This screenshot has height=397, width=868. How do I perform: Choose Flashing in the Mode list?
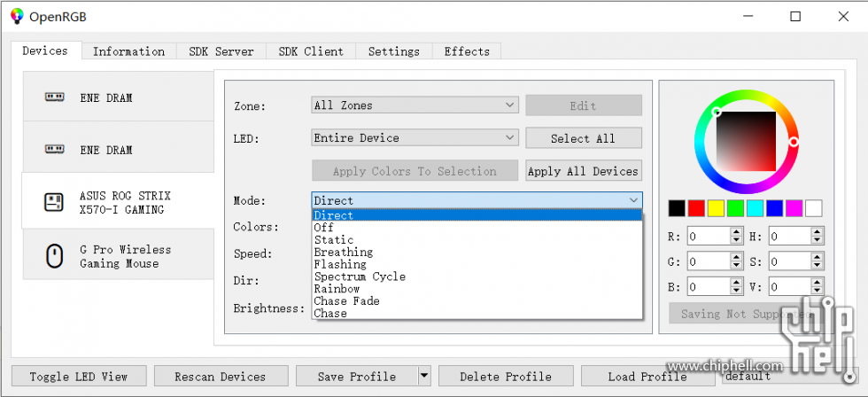pyautogui.click(x=477, y=264)
